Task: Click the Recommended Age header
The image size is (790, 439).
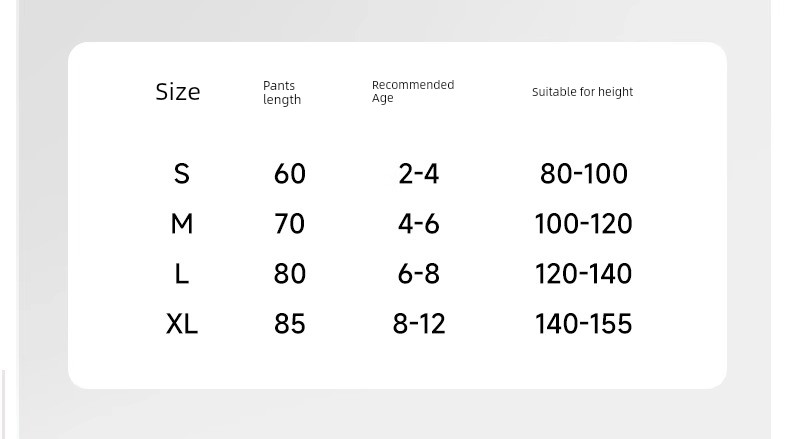Action: coord(413,91)
